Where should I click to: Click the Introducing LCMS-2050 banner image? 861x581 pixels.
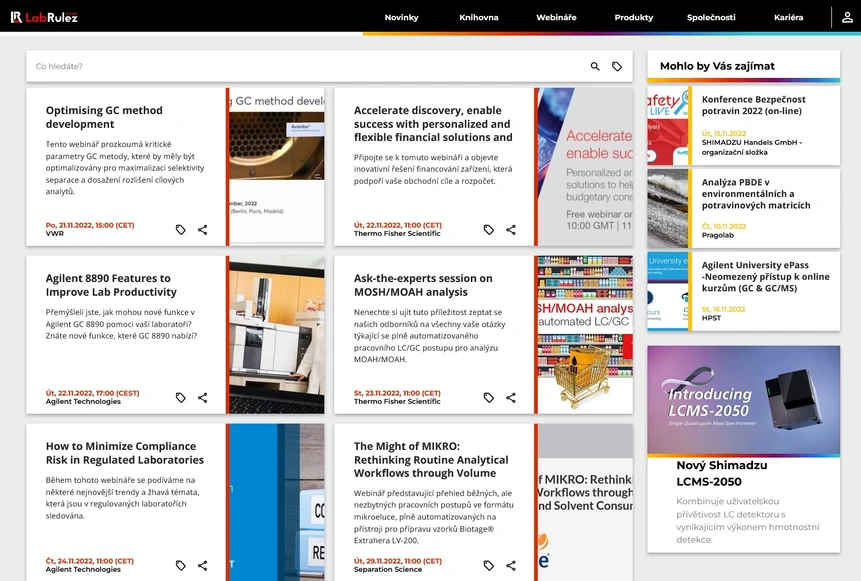point(743,401)
